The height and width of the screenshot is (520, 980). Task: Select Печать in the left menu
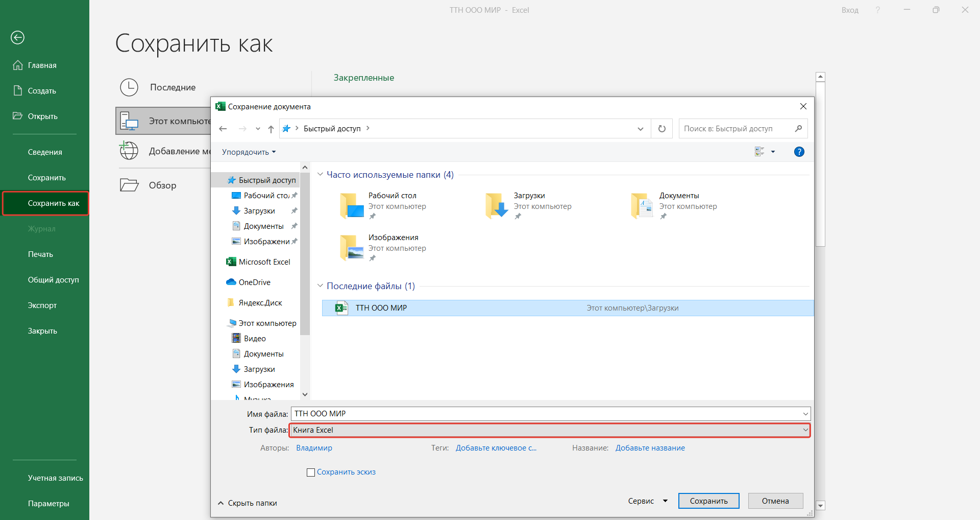click(x=40, y=254)
